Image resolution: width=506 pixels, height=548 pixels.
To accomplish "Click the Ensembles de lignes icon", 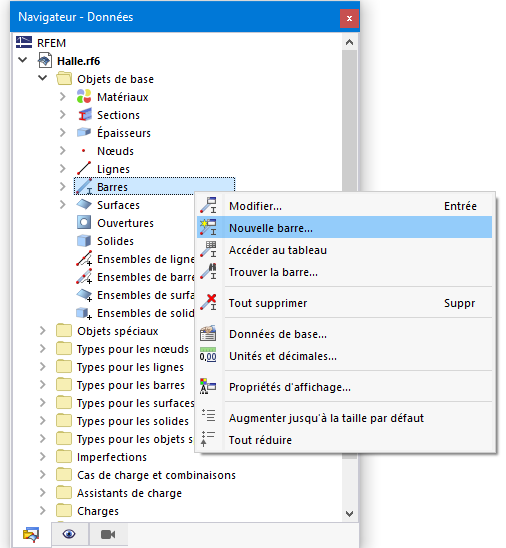I will coord(84,259).
